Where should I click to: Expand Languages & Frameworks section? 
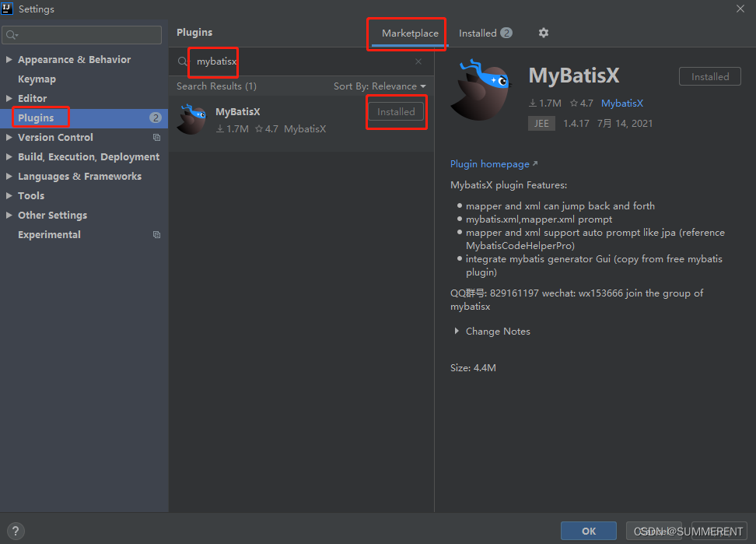click(9, 177)
